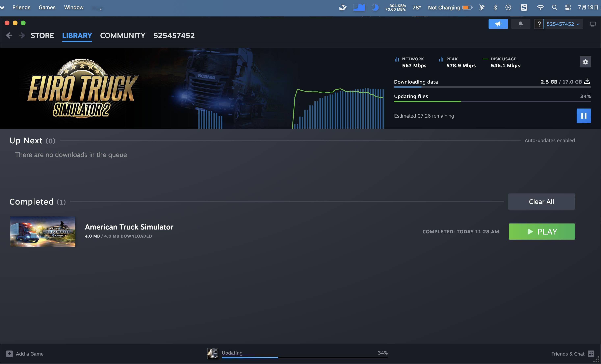Click the bottom Updating progress bar
The height and width of the screenshot is (364, 601).
point(305,358)
